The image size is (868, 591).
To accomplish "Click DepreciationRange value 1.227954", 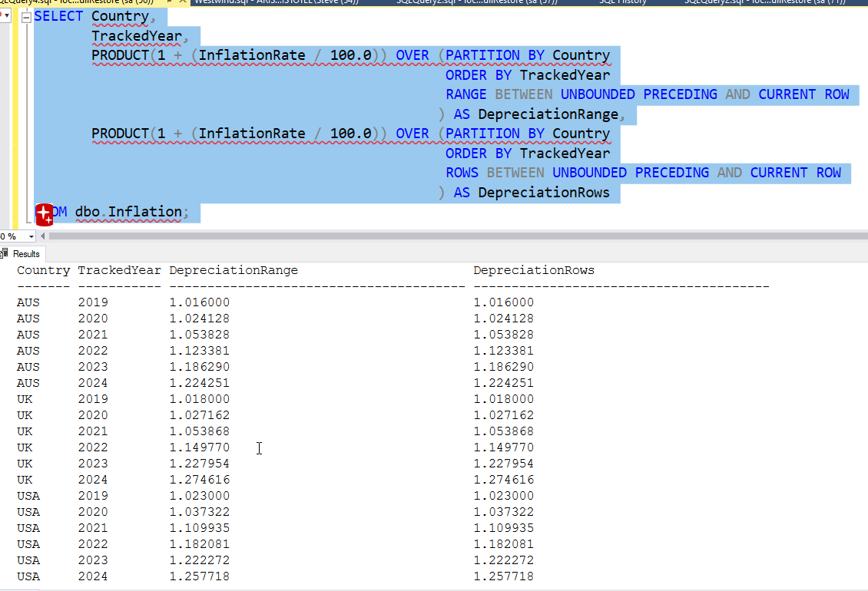I will point(199,463).
